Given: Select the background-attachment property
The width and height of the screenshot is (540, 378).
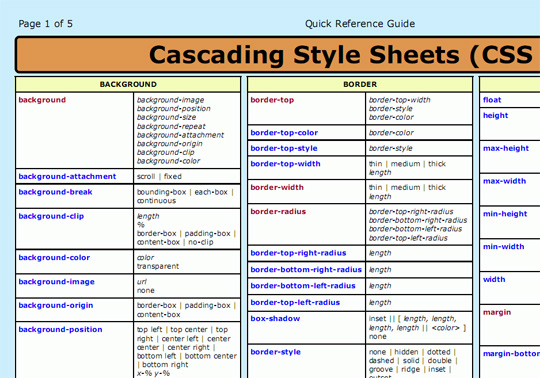Looking at the screenshot, I should pyautogui.click(x=67, y=176).
